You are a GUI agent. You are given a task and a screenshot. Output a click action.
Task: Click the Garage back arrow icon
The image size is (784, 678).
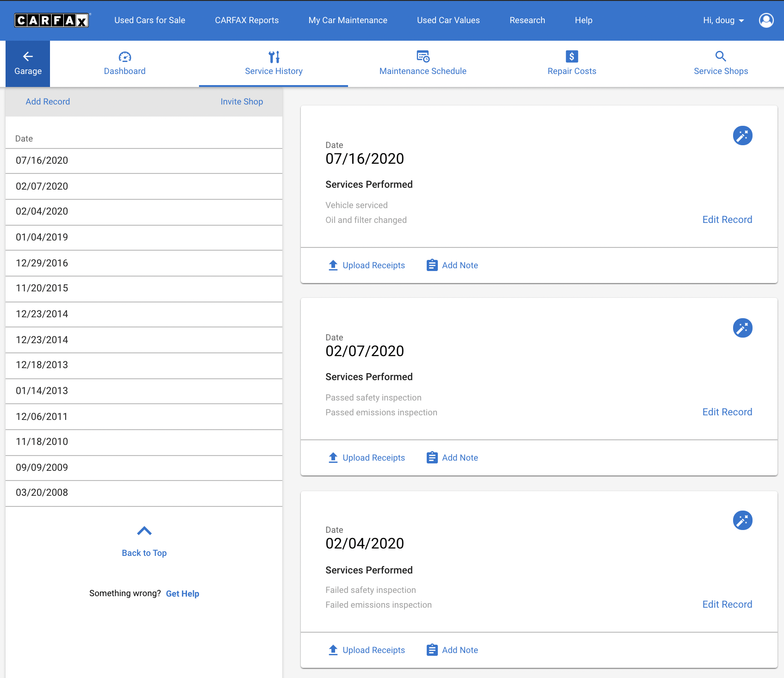point(28,56)
